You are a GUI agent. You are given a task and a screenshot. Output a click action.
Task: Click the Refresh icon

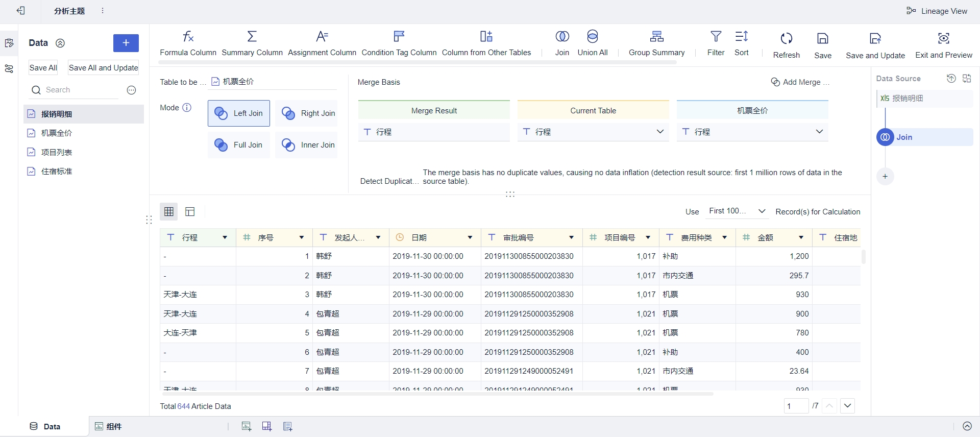[x=786, y=39]
